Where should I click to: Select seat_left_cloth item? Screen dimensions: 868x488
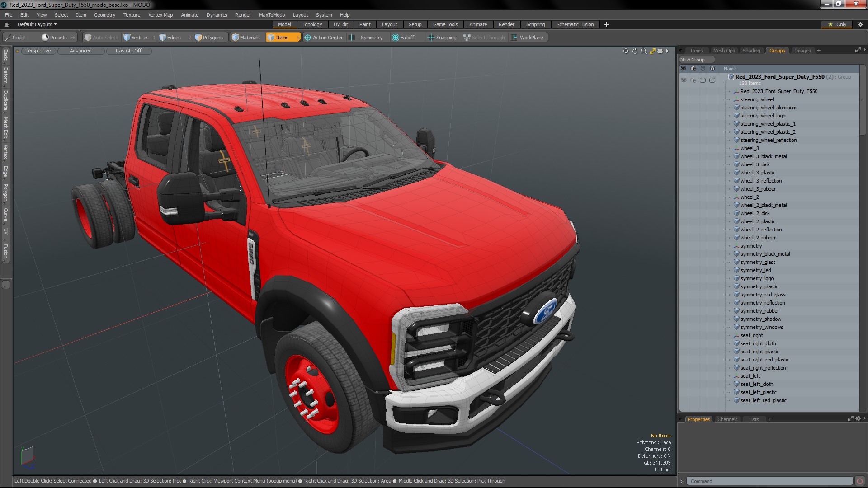tap(756, 384)
